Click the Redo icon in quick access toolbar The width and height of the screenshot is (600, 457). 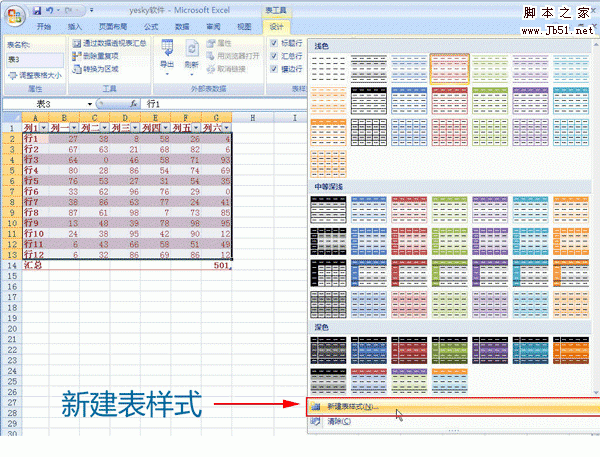(x=69, y=10)
